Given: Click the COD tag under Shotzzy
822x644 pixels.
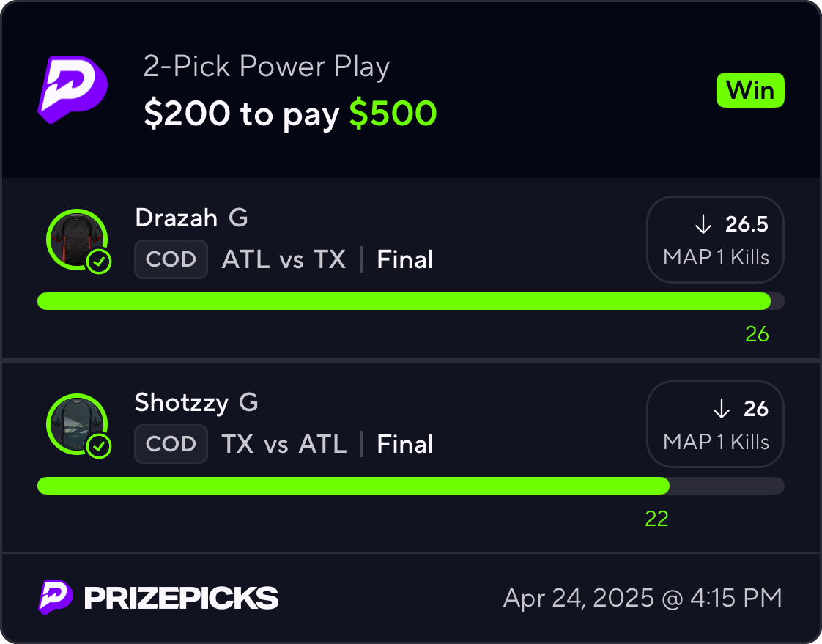Looking at the screenshot, I should (171, 444).
